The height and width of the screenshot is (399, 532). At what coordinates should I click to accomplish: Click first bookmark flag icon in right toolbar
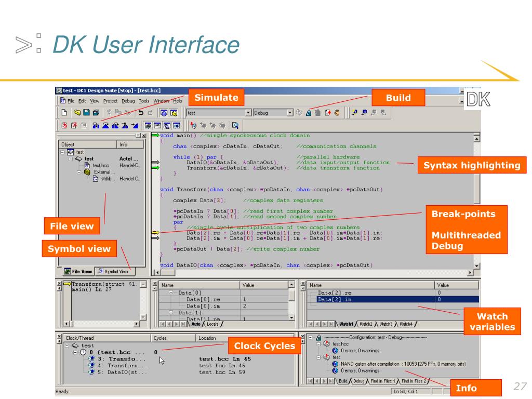pyautogui.click(x=354, y=113)
